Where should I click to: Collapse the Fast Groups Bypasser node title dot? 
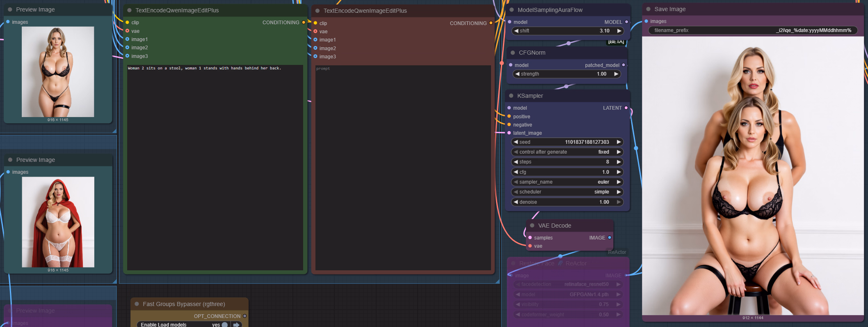(x=137, y=304)
